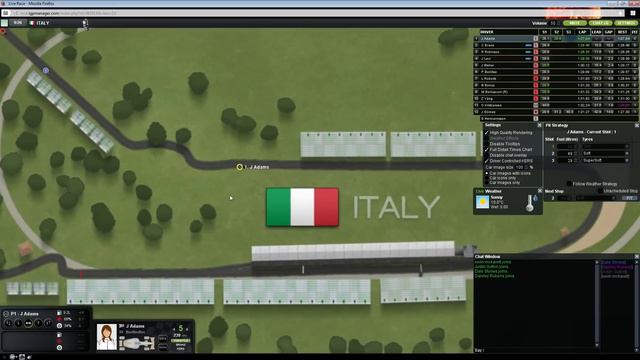Adjust the Volume value stepper
This screenshot has height=360, width=640.
click(558, 23)
